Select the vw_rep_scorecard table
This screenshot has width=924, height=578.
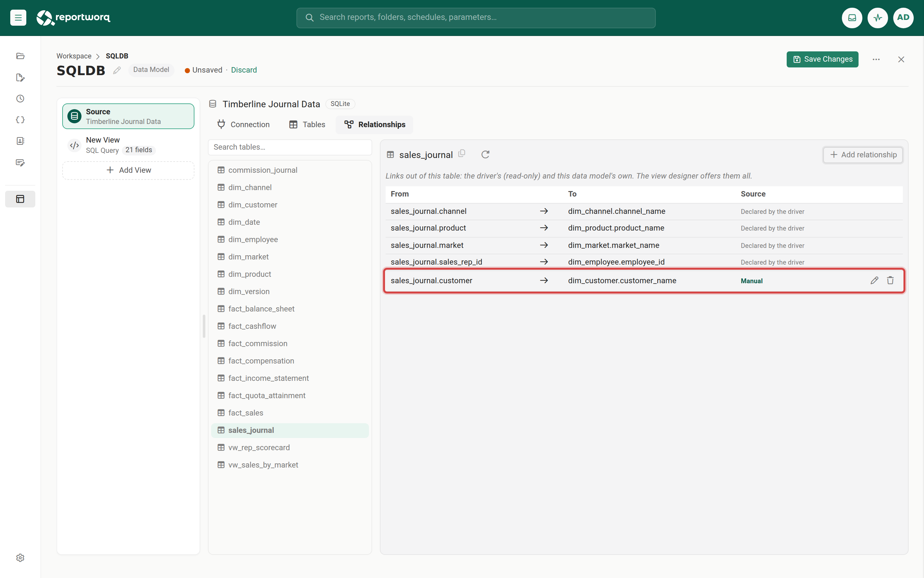pos(290,447)
